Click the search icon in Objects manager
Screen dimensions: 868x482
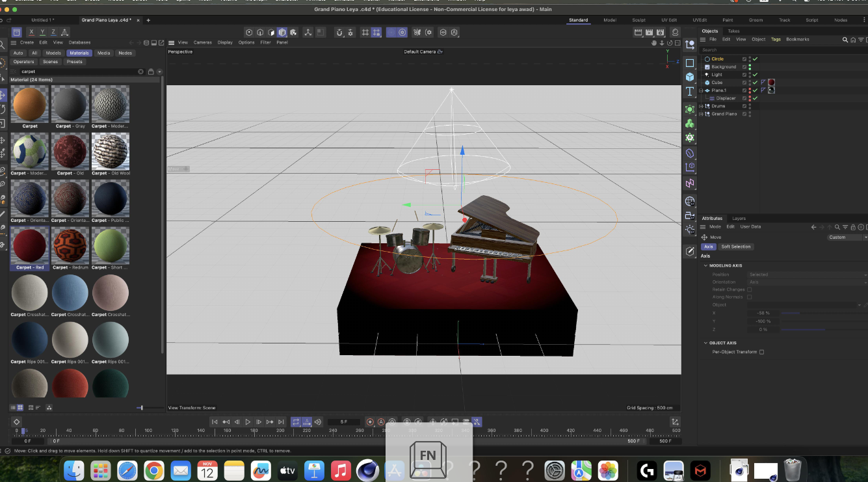pos(845,40)
